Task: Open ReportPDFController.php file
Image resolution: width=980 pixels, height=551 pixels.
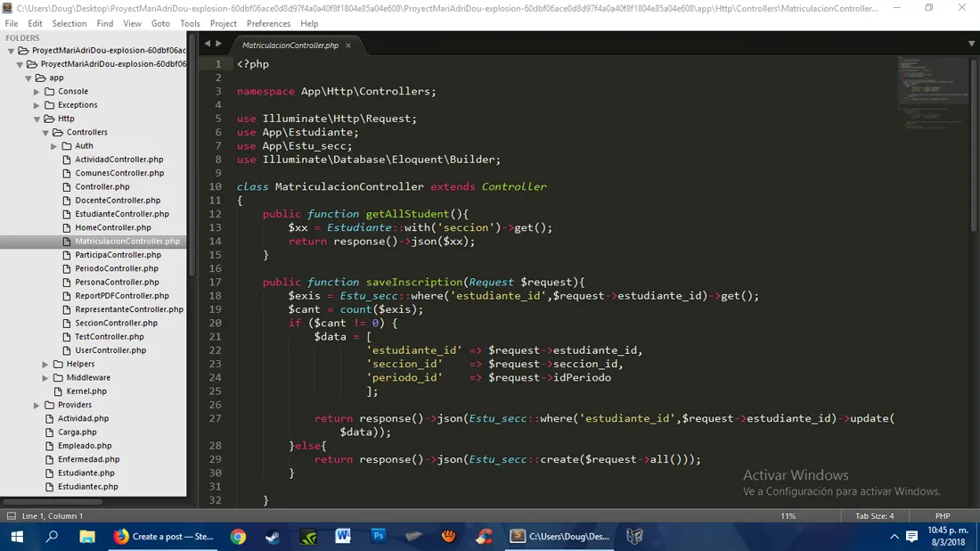Action: (x=122, y=296)
